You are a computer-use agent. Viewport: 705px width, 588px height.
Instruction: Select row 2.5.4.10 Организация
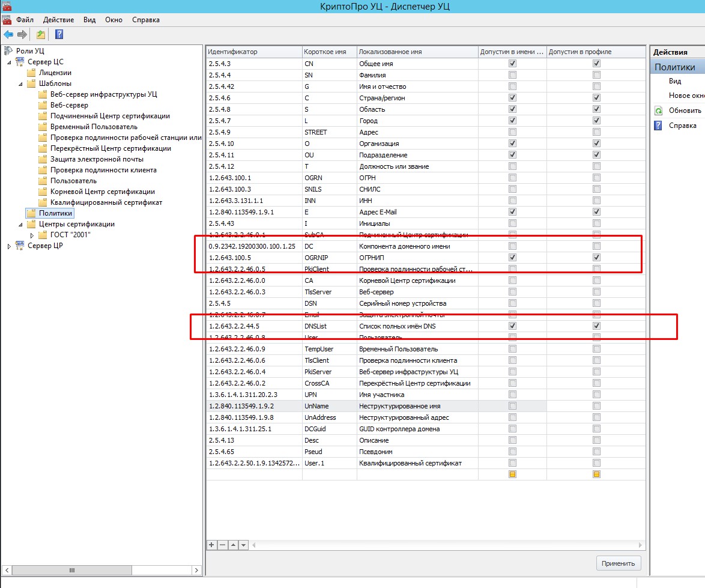coord(425,144)
